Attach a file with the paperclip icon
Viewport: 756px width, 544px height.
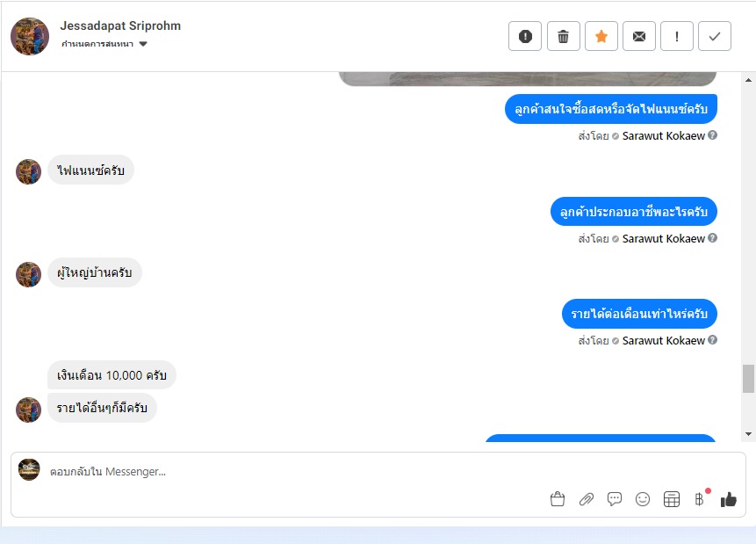click(587, 499)
